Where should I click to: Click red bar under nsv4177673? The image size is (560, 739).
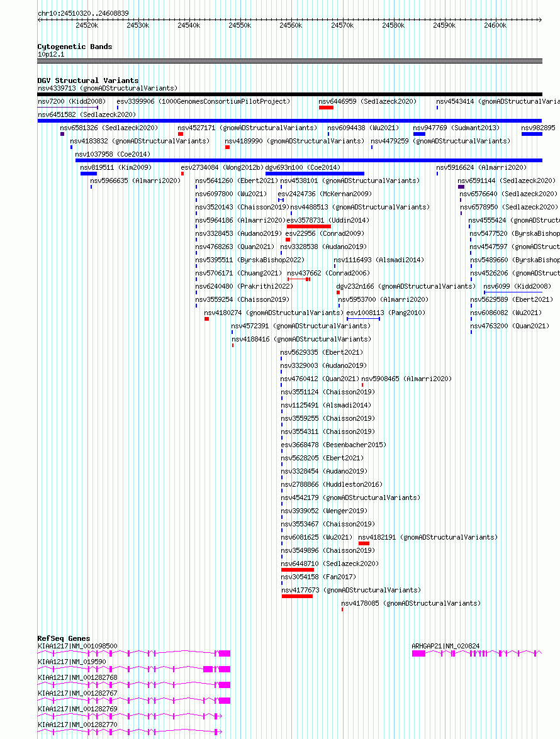click(297, 596)
